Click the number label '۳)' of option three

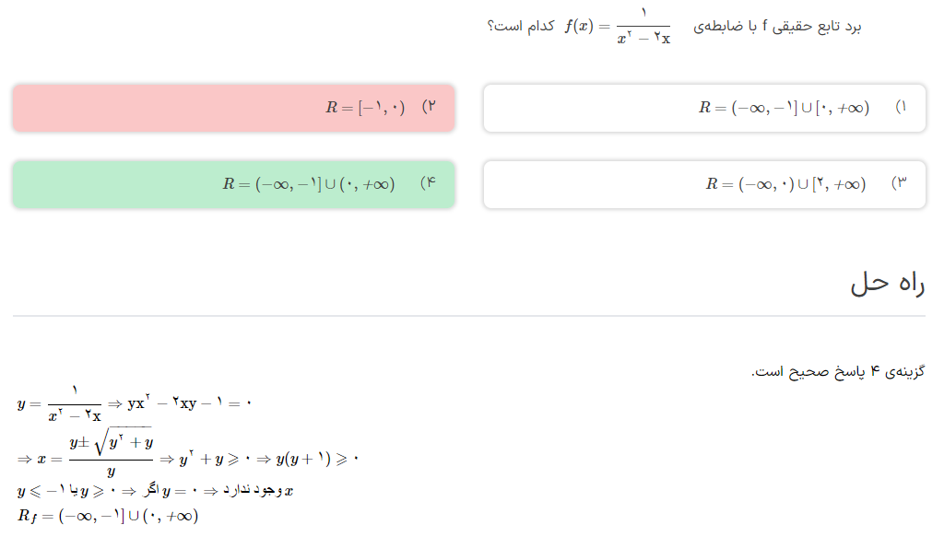[x=900, y=184]
